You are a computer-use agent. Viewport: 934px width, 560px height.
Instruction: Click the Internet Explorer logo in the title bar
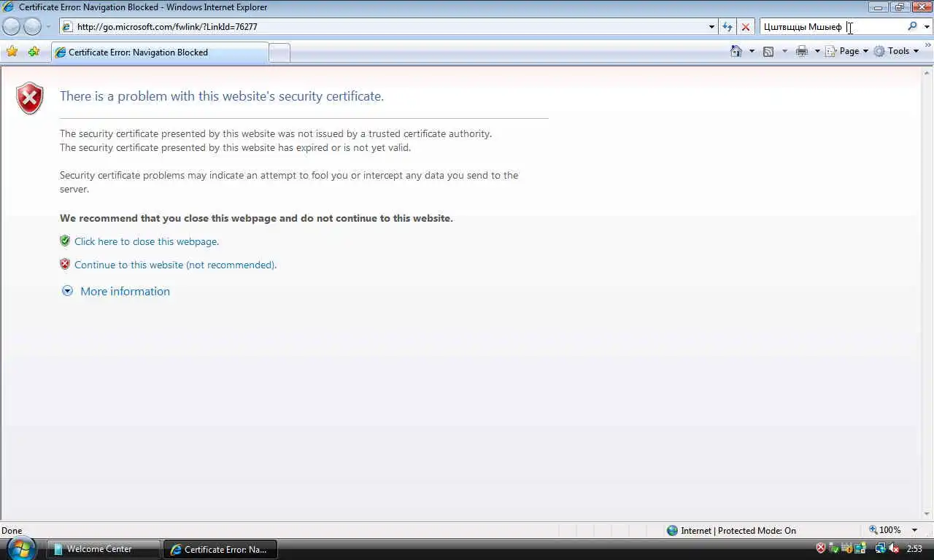(x=9, y=7)
